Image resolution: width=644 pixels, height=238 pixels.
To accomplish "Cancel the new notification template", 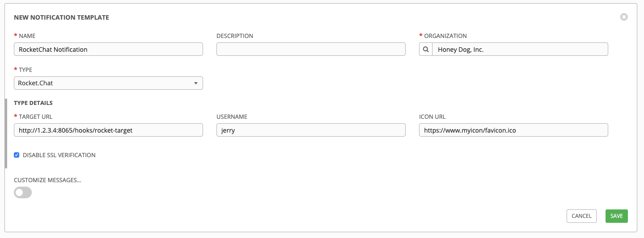I will 581,216.
